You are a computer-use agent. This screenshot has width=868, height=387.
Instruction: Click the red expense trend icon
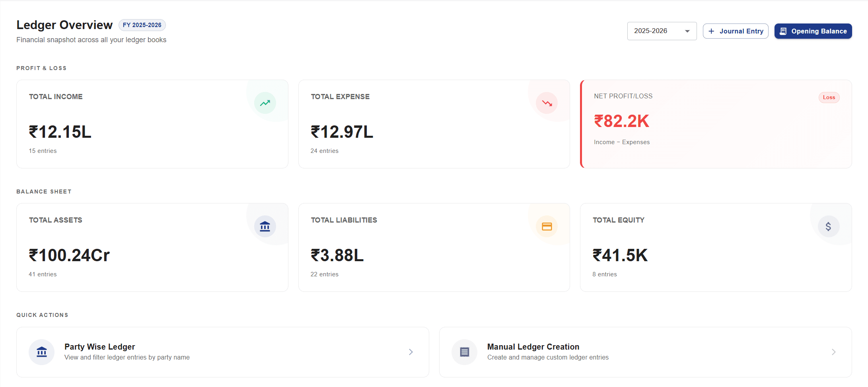547,103
